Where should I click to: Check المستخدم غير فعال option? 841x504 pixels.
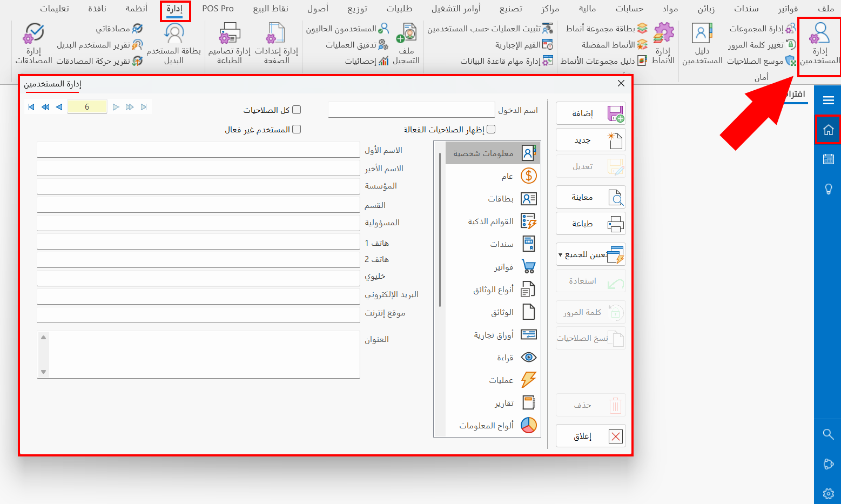[x=297, y=129]
